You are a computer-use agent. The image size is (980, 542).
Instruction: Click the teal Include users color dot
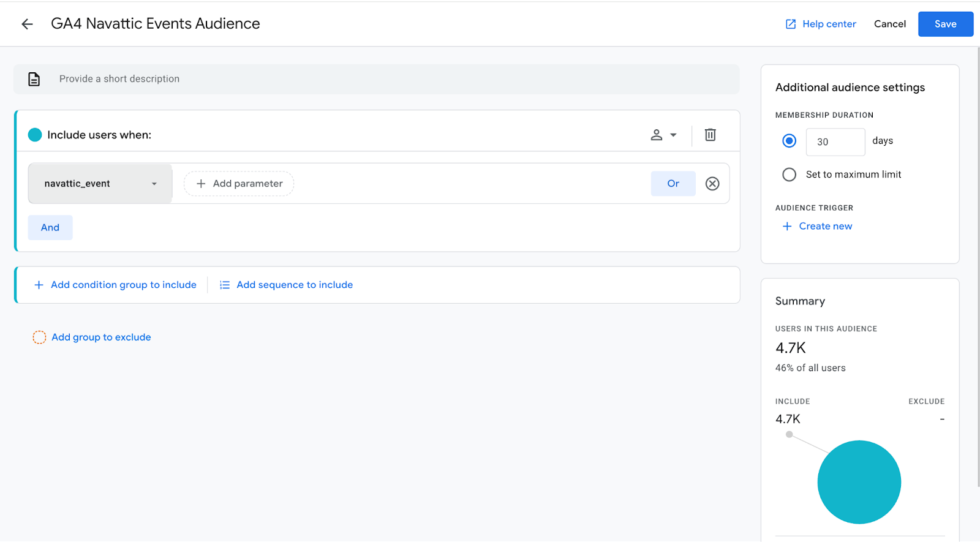click(35, 135)
